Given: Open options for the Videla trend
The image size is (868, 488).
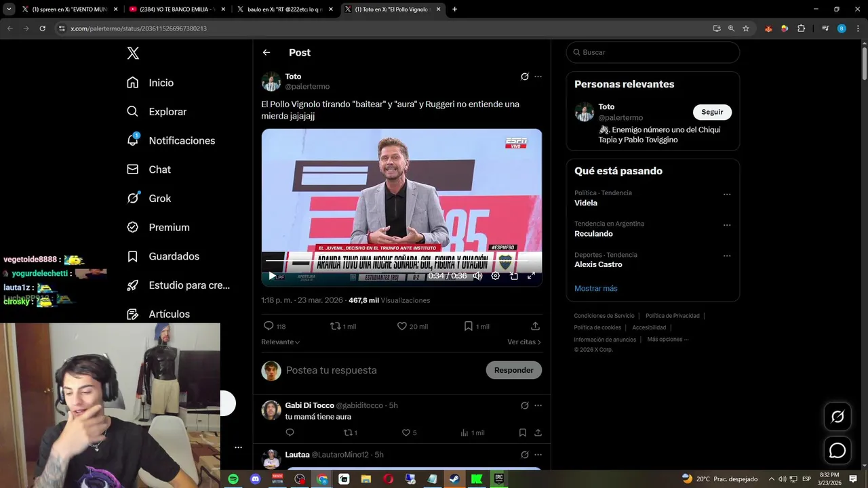Looking at the screenshot, I should tap(727, 195).
